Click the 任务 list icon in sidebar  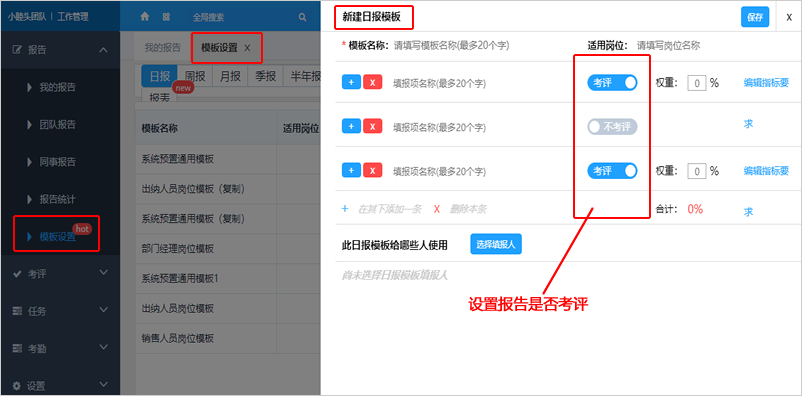click(x=17, y=311)
